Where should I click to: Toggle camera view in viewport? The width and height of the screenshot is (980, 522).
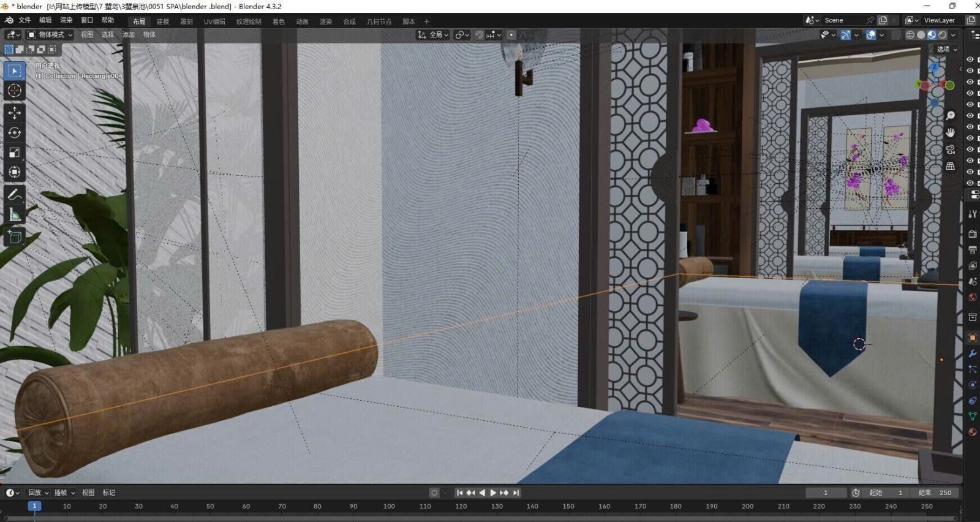950,149
